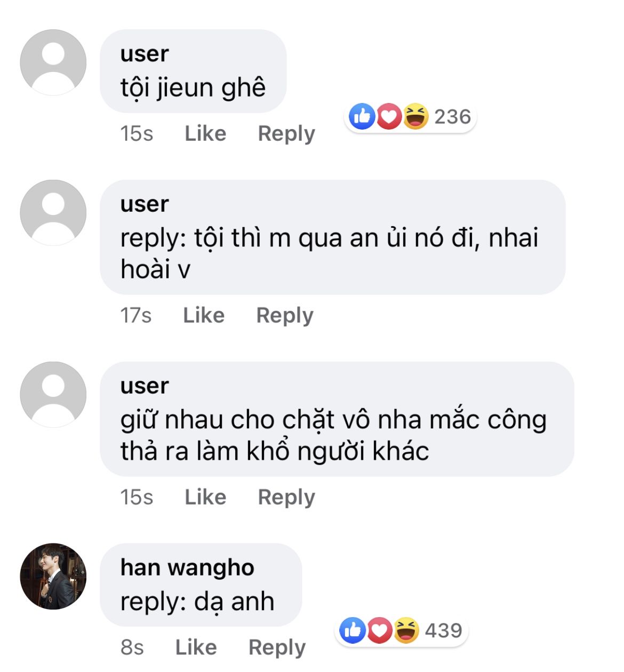Reply to the 'nhai hoài v' comment

[x=285, y=316]
